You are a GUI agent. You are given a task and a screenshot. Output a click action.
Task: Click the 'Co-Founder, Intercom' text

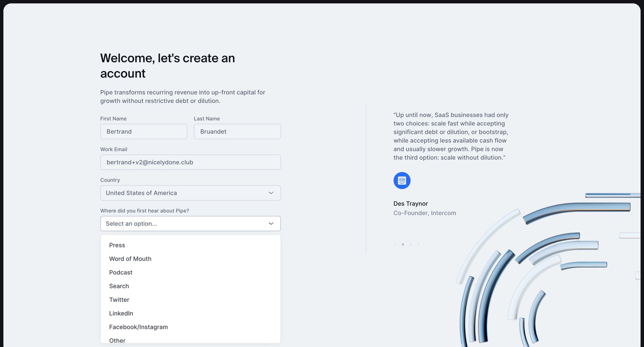coord(425,213)
